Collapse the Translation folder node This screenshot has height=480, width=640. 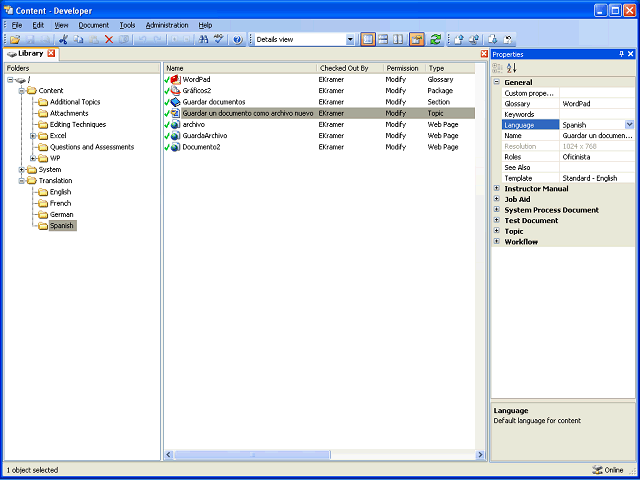click(x=22, y=181)
